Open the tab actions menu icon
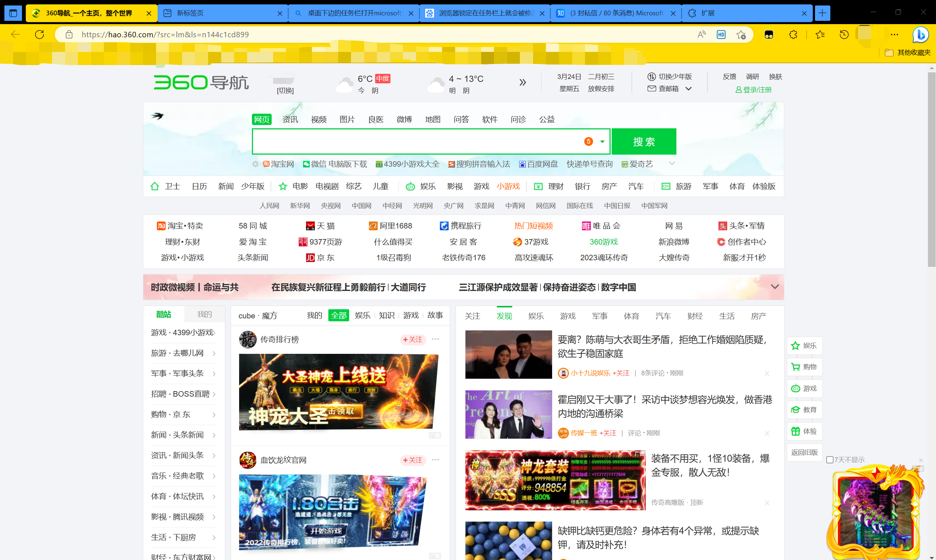Image resolution: width=936 pixels, height=560 pixels. click(x=13, y=13)
